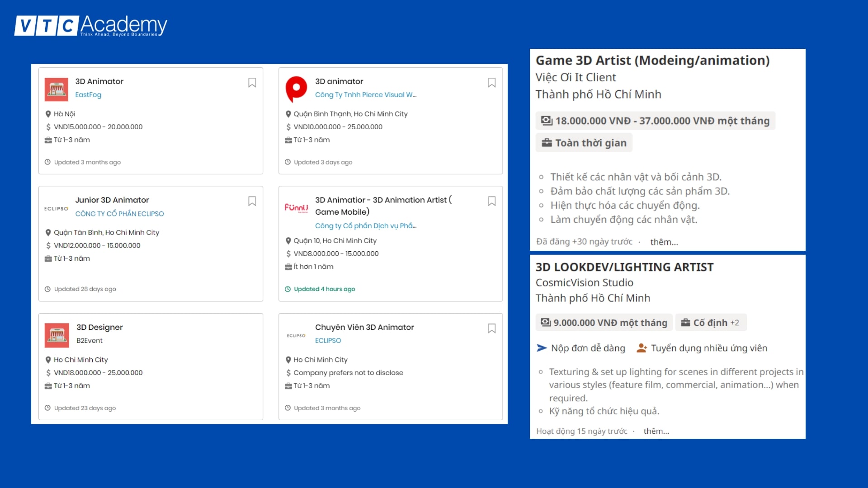
Task: Click the B2Event store logo
Action: click(57, 335)
